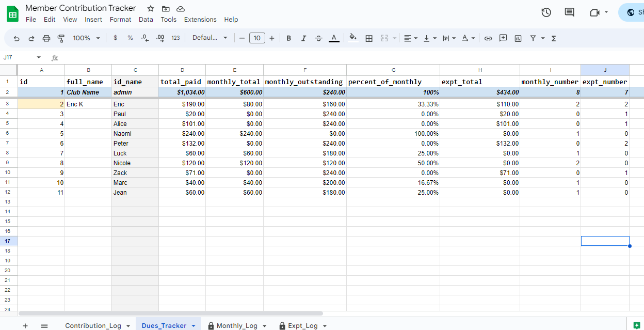Click the total_paid cell $1,034.00

[x=182, y=92]
